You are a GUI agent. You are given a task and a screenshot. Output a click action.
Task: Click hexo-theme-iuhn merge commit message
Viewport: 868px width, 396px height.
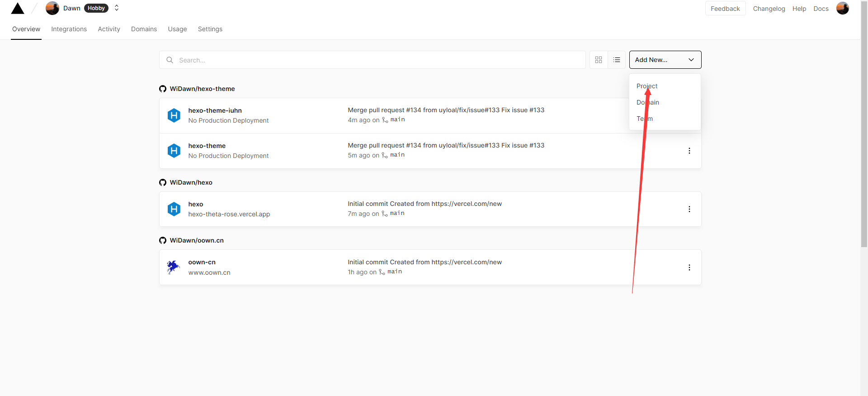pyautogui.click(x=446, y=110)
